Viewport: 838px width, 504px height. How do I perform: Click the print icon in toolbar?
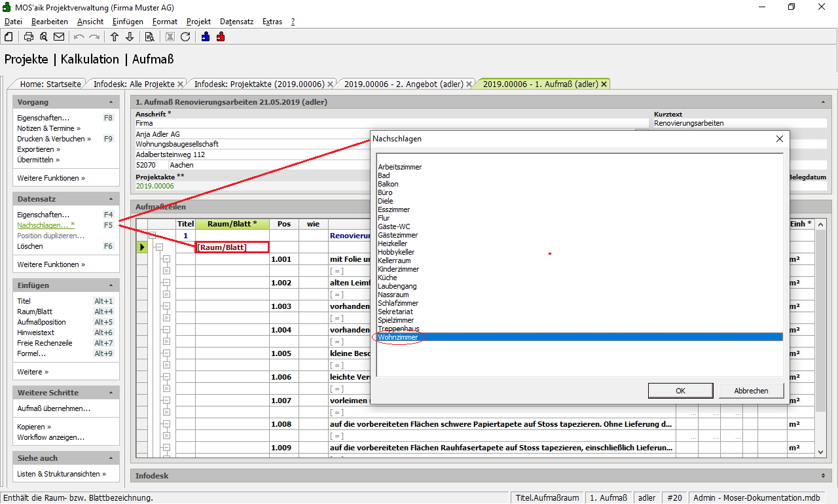[x=29, y=37]
